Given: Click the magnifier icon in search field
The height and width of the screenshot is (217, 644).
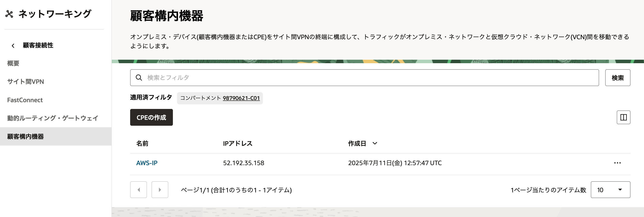Looking at the screenshot, I should 139,78.
